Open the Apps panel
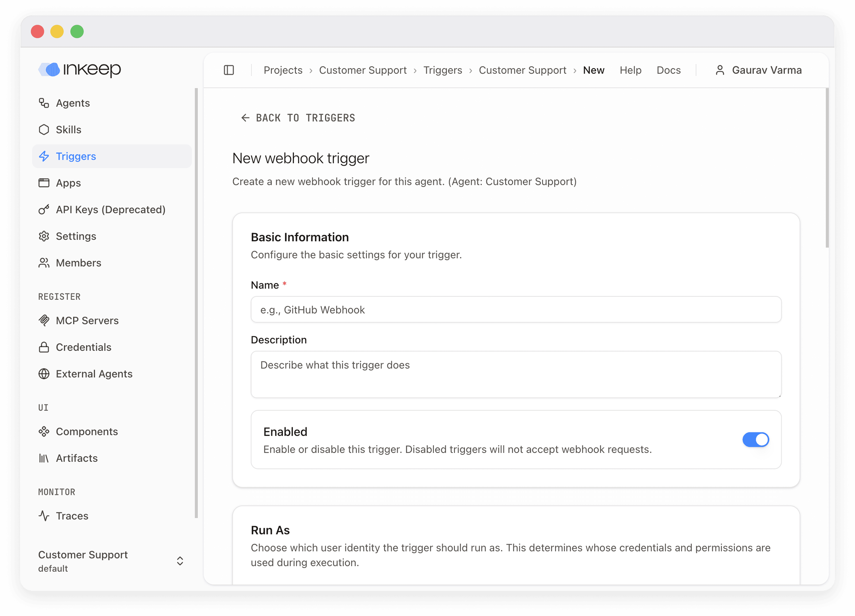855x616 pixels. [44, 183]
